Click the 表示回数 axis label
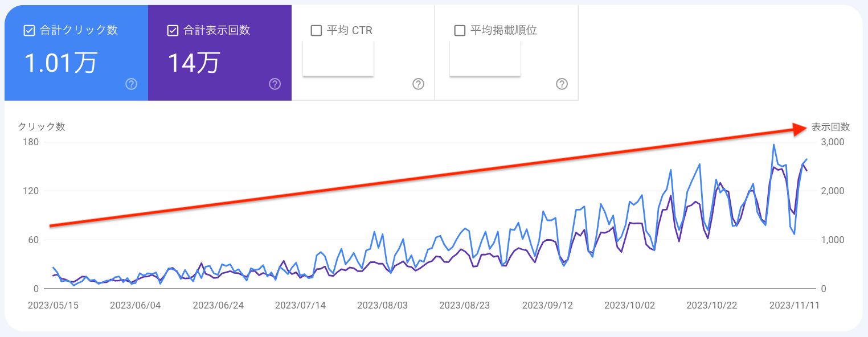The width and height of the screenshot is (868, 337). coord(829,127)
